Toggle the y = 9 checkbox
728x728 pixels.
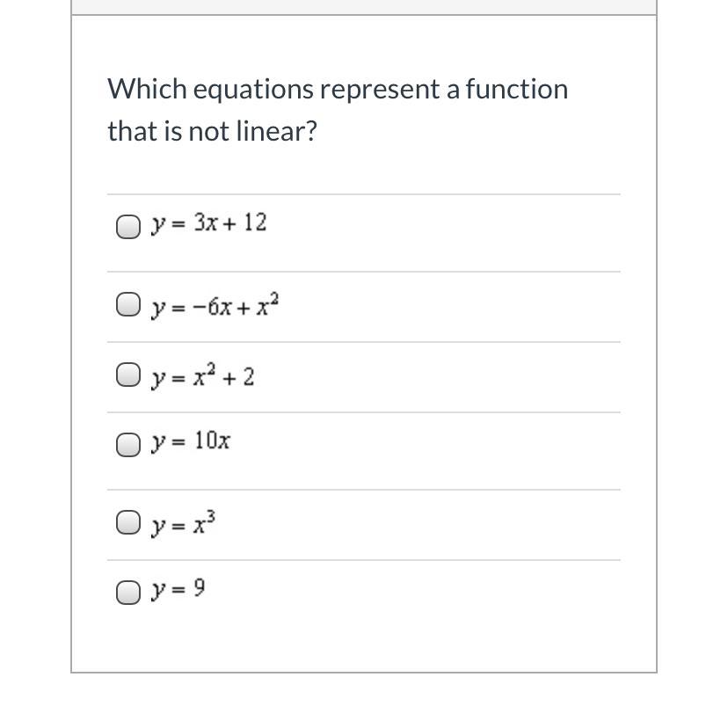click(128, 593)
